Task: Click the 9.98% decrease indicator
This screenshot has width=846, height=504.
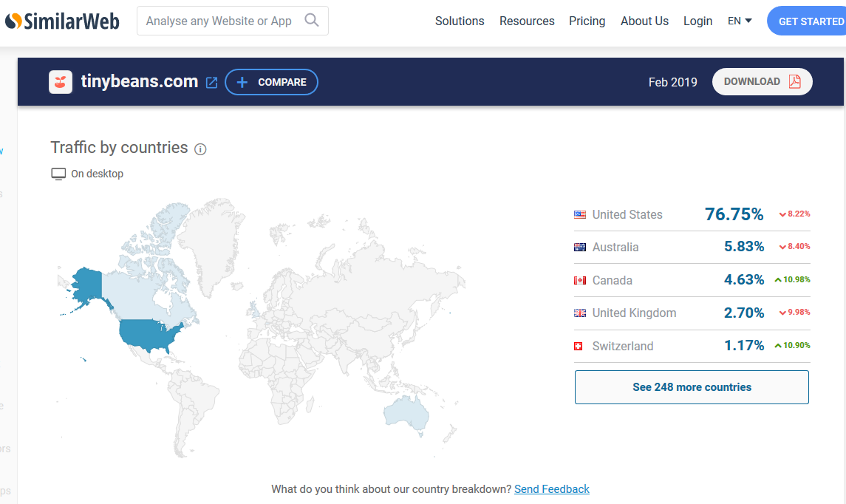Action: point(794,312)
